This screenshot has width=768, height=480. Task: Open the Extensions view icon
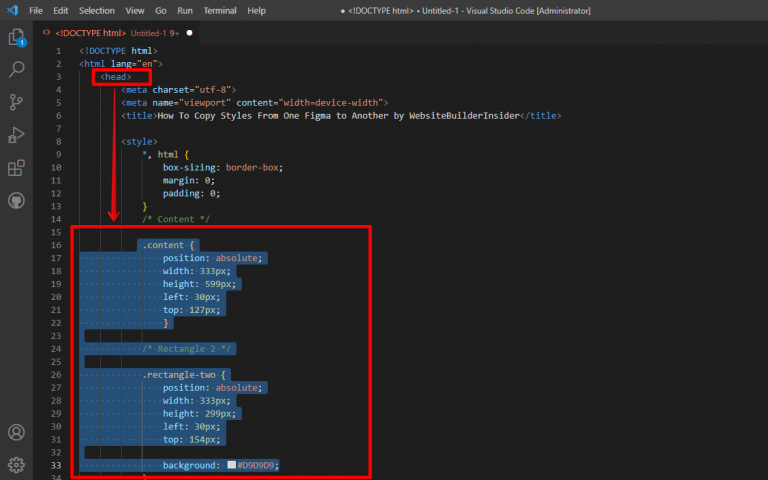coord(16,168)
